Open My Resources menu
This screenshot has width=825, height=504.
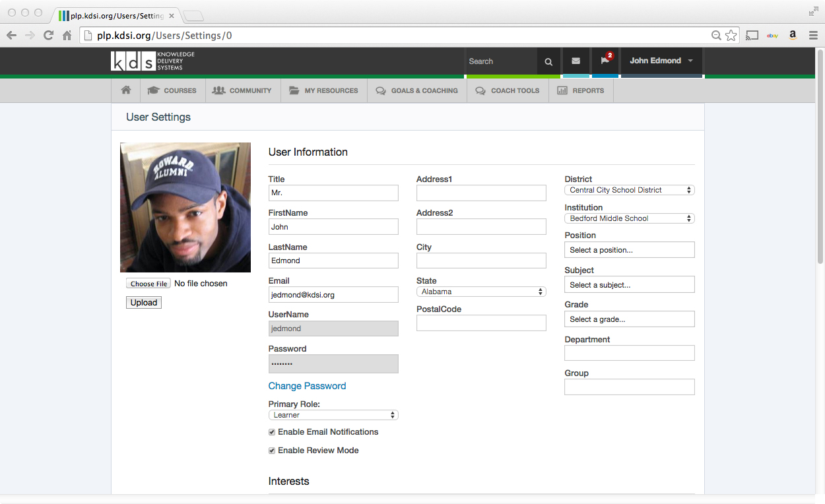pos(323,90)
